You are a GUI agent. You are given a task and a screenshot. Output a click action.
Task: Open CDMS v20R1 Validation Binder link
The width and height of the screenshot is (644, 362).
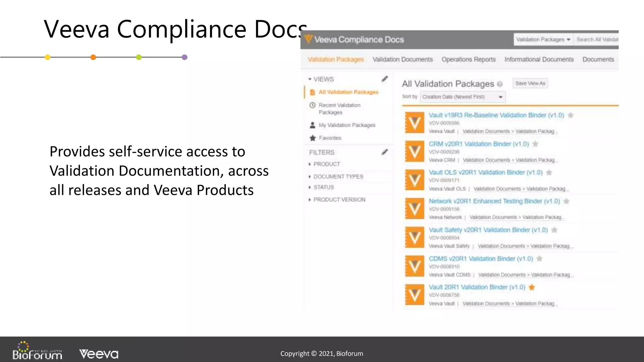(481, 259)
